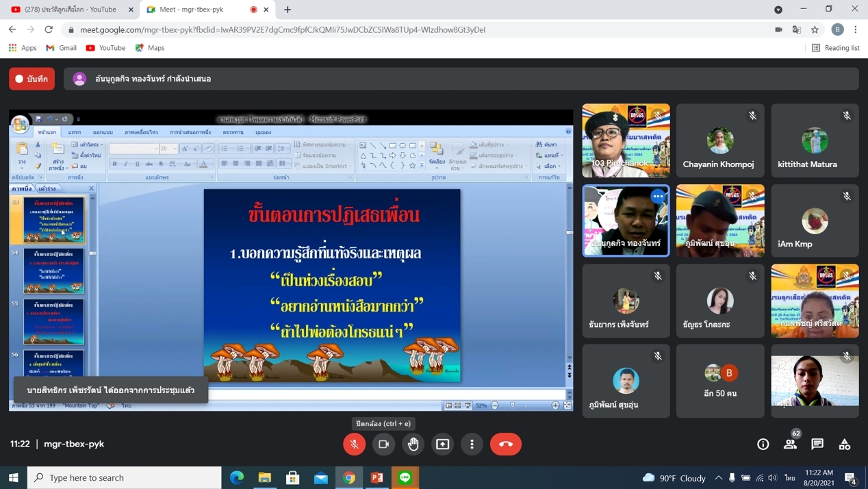Show the participants list
This screenshot has width=868, height=489.
(790, 444)
